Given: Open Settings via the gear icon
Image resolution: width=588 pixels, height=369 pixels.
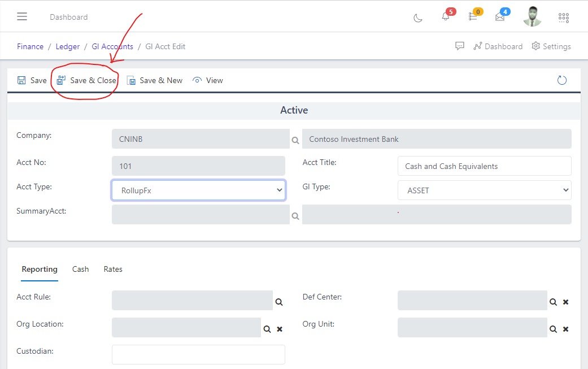Looking at the screenshot, I should (x=551, y=46).
